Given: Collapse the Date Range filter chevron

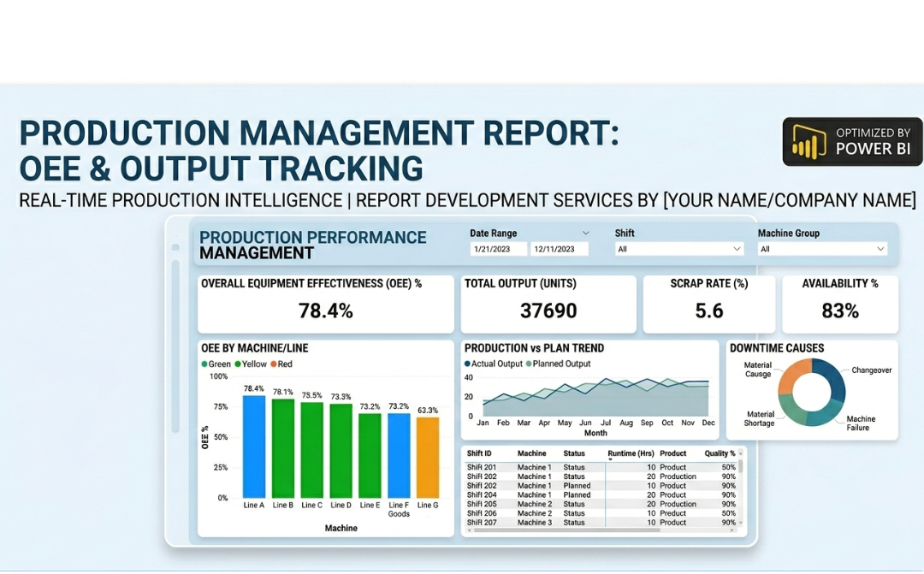Looking at the screenshot, I should [587, 232].
